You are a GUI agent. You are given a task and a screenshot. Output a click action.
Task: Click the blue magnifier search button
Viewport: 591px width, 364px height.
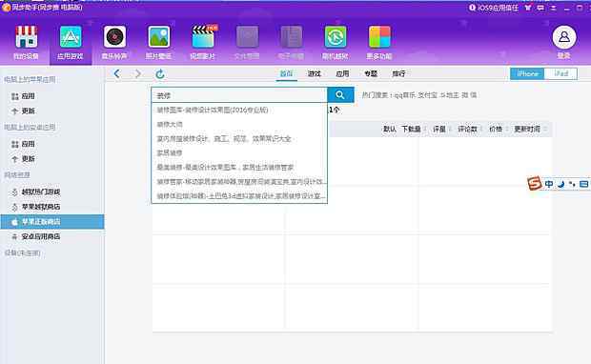(340, 95)
